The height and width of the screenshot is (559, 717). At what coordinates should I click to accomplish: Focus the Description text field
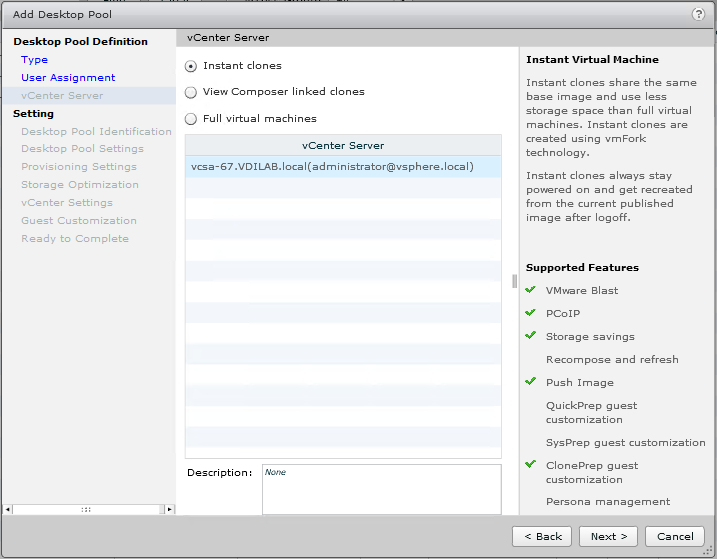tap(381, 489)
